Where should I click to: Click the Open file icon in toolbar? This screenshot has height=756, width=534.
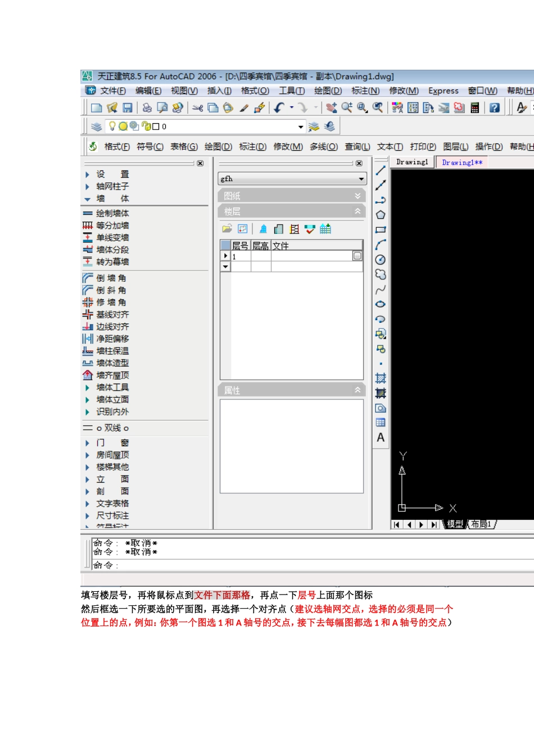click(112, 107)
